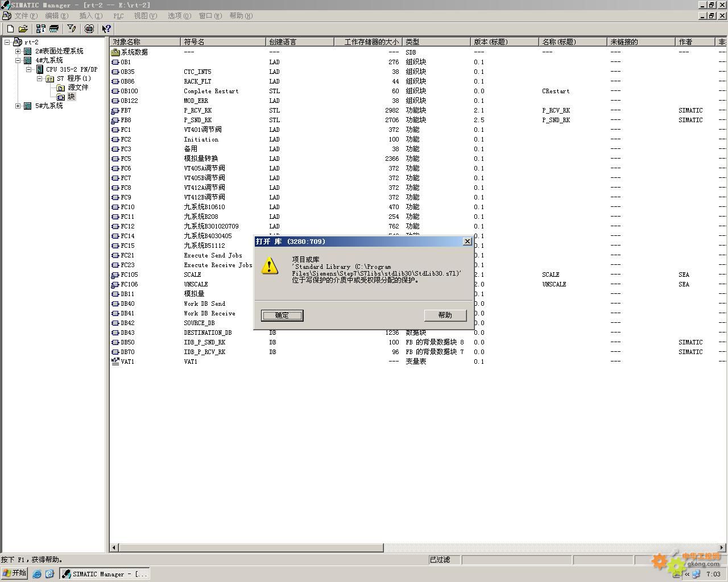Collapse the rt-2 project node
The height and width of the screenshot is (582, 728).
pos(7,42)
